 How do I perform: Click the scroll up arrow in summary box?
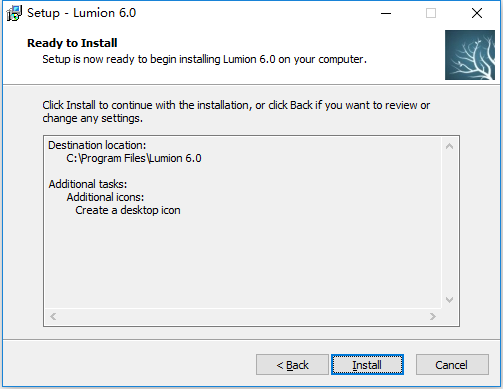[449, 146]
